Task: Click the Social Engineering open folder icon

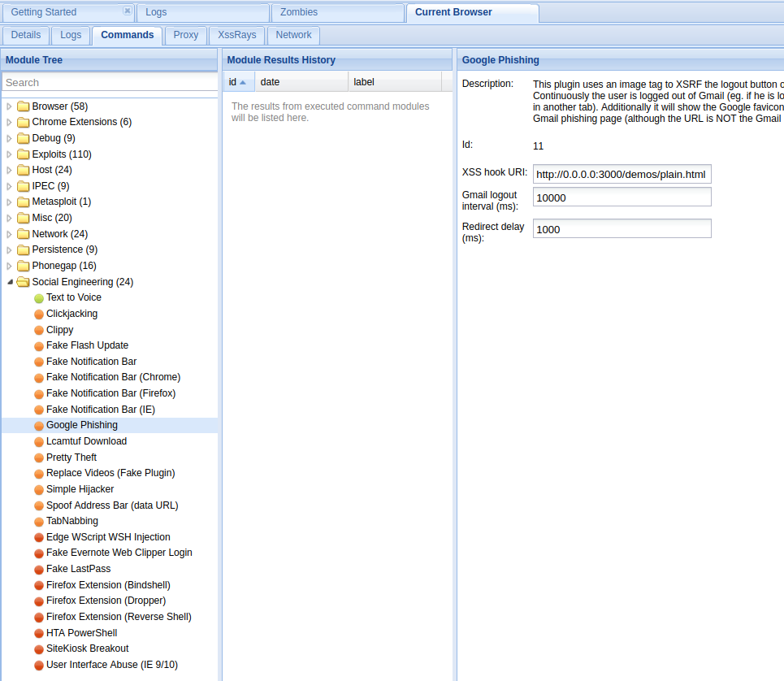Action: (x=23, y=282)
